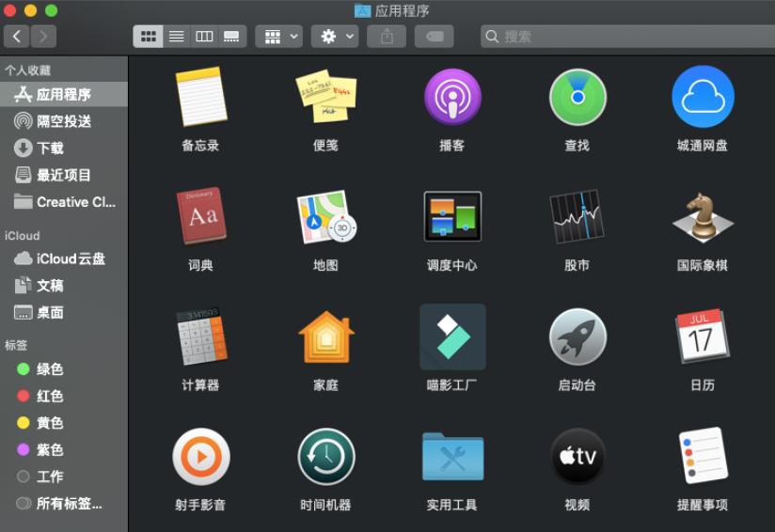Open the 播客 Podcasts app icon
This screenshot has width=775, height=532.
pos(452,96)
